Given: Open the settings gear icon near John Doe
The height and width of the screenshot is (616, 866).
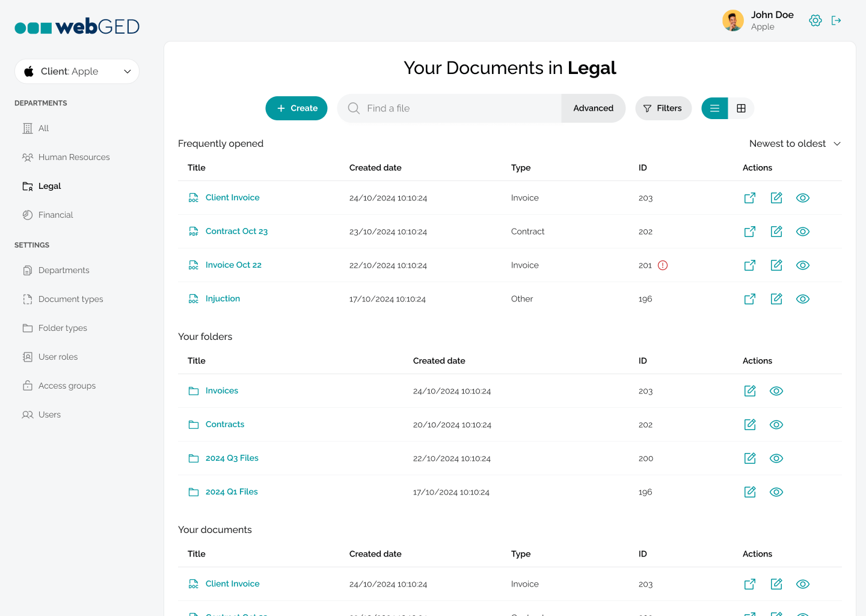Looking at the screenshot, I should 815,20.
